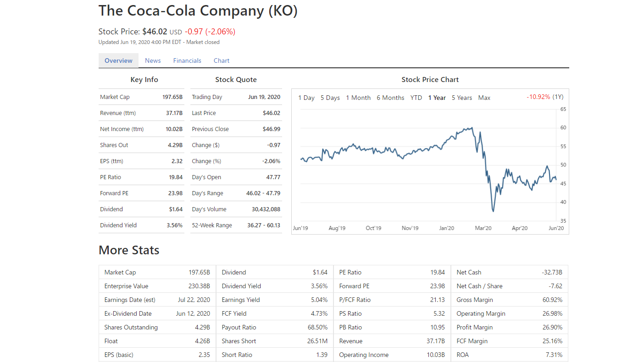Click the Stock Quote heading
Image resolution: width=644 pixels, height=362 pixels.
[236, 80]
